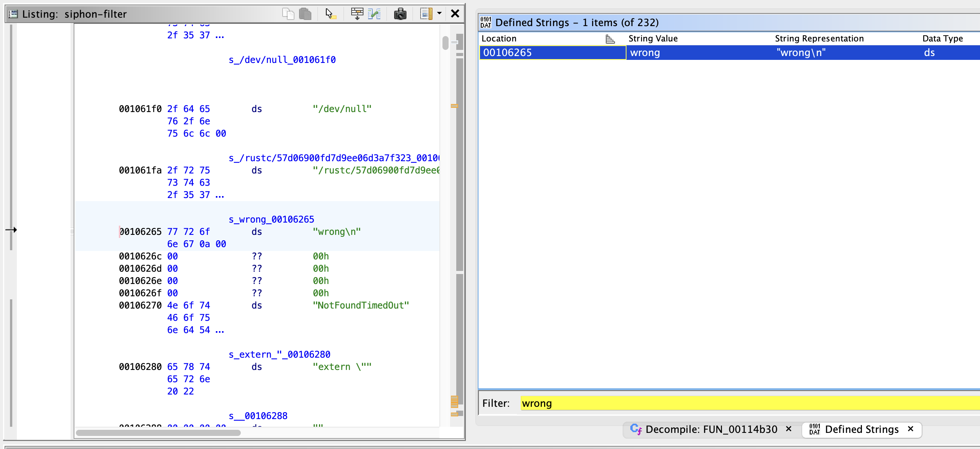This screenshot has height=449, width=980.
Task: Click the listing vertical scrollbar thumb
Action: (445, 43)
